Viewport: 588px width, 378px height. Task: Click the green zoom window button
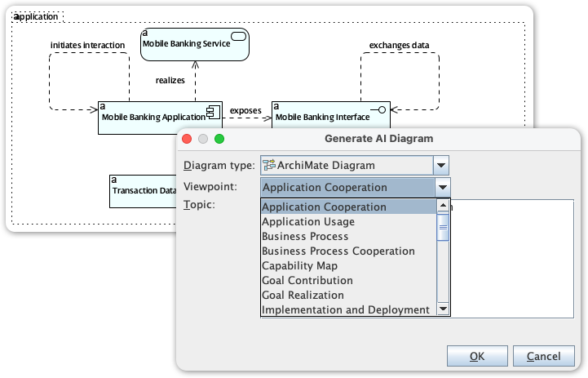click(219, 139)
